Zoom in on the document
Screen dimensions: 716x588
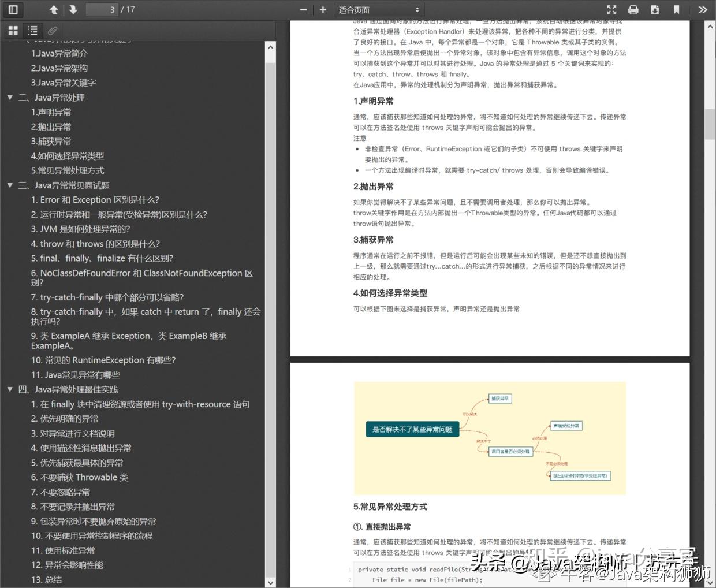coord(323,9)
